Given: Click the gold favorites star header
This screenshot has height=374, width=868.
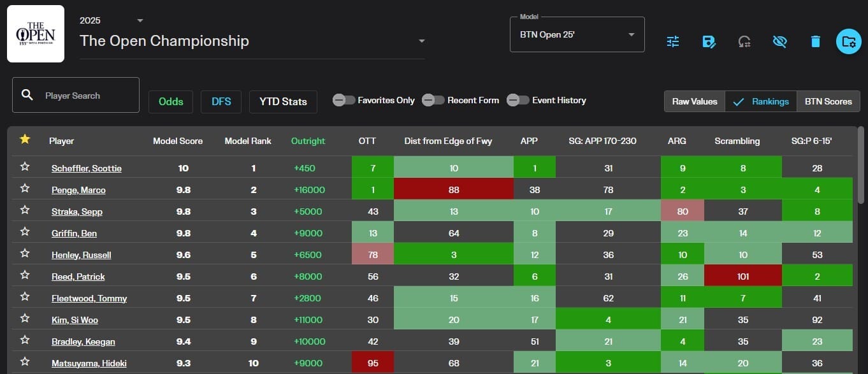Looking at the screenshot, I should pos(25,139).
